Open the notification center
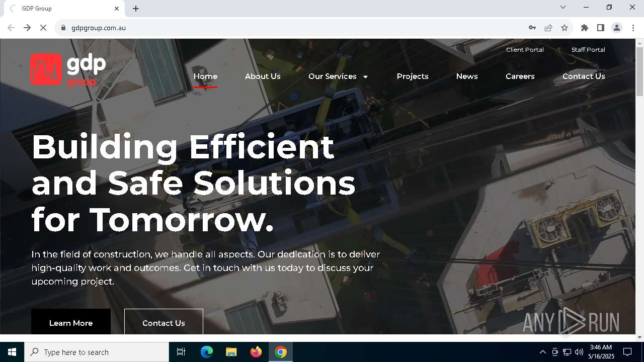The width and height of the screenshot is (644, 362). [627, 352]
